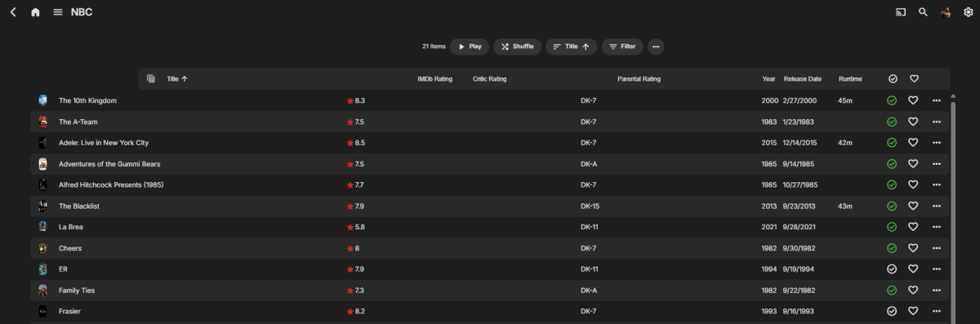Toggle watched status for The Blacklist
Viewport: 980px width, 324px height.
pos(892,206)
